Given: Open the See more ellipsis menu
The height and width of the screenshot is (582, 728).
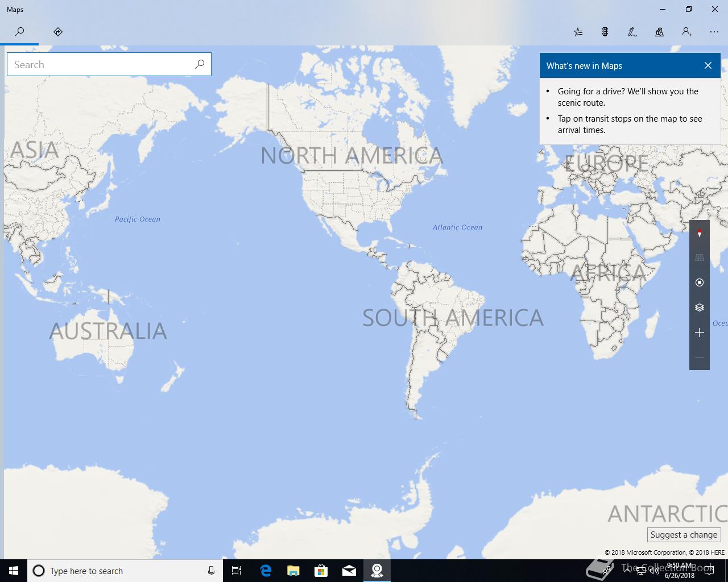Looking at the screenshot, I should pyautogui.click(x=714, y=32).
